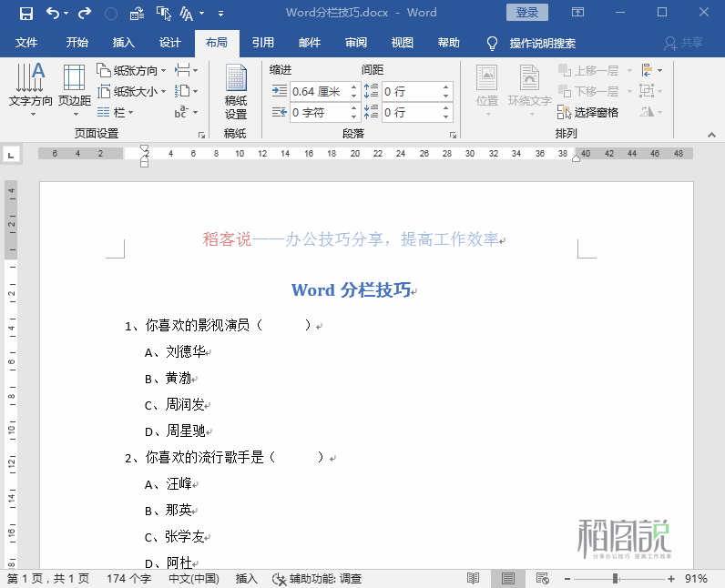The width and height of the screenshot is (725, 588).
Task: Switch to web layout view
Action: pyautogui.click(x=542, y=578)
